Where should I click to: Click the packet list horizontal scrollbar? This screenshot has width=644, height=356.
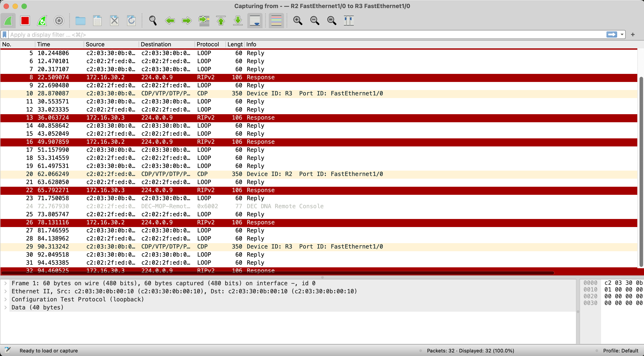(x=278, y=273)
